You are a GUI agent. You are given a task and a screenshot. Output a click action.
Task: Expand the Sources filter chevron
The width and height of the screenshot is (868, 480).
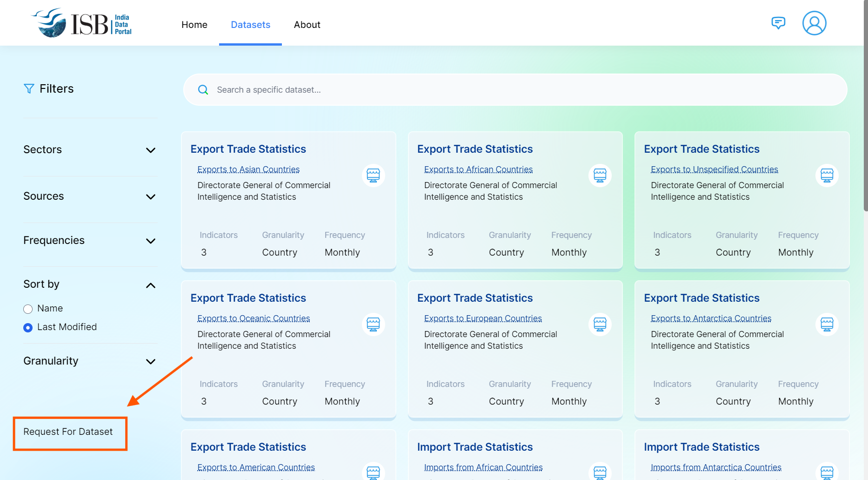pyautogui.click(x=150, y=196)
